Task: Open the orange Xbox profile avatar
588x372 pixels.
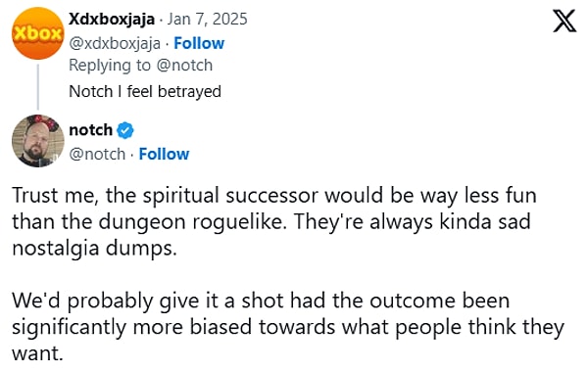Action: [38, 33]
